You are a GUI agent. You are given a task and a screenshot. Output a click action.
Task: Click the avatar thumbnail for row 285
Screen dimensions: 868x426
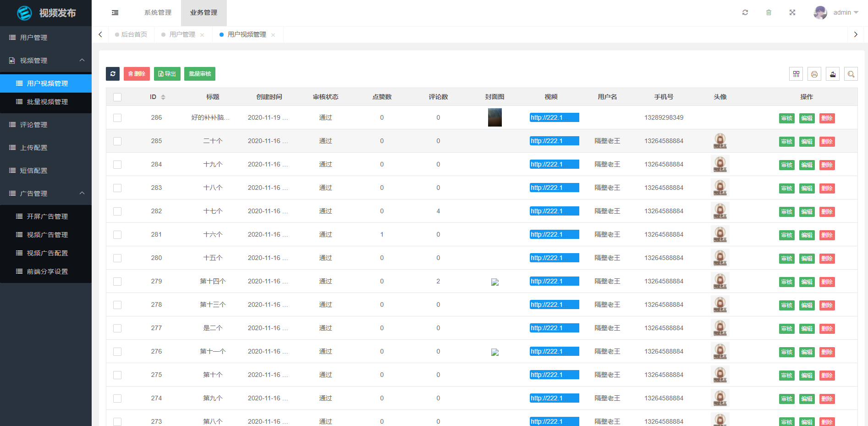pos(720,141)
